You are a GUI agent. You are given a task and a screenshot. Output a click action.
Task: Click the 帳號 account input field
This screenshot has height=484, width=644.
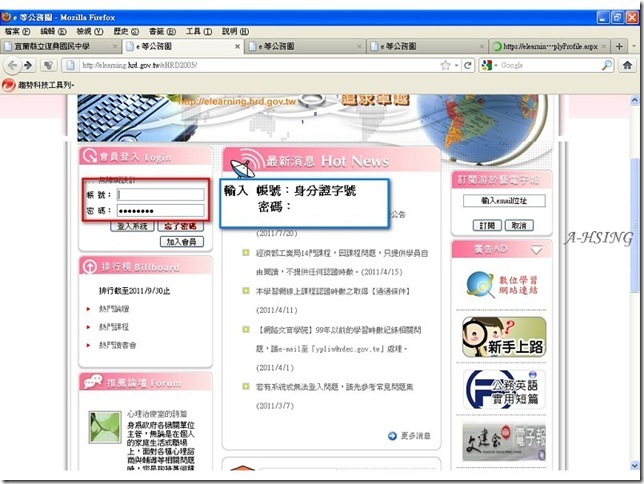(x=161, y=195)
